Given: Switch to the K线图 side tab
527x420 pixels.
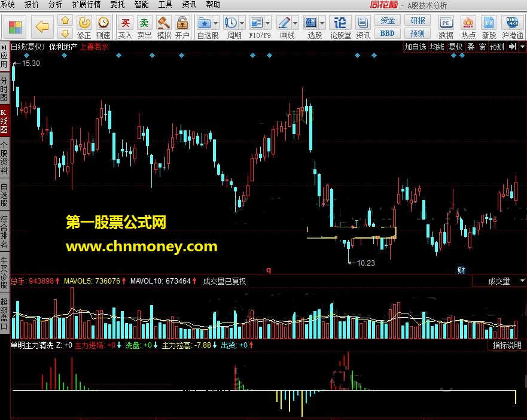Looking at the screenshot, I should pyautogui.click(x=4, y=121).
